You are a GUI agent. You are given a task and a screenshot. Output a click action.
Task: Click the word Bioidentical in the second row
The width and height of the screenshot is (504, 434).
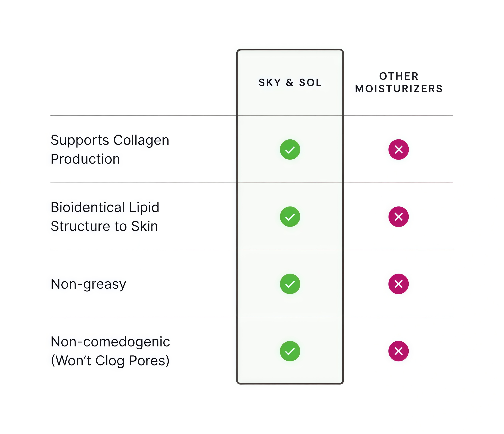coord(88,207)
